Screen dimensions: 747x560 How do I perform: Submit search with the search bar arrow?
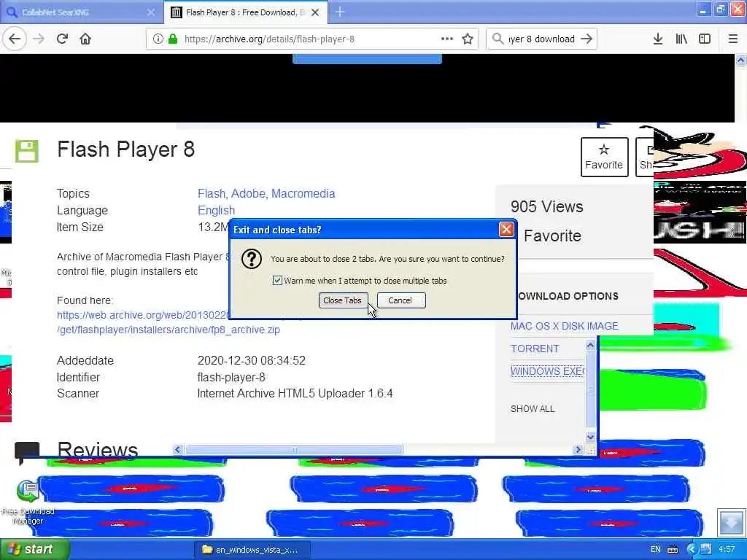(x=587, y=39)
